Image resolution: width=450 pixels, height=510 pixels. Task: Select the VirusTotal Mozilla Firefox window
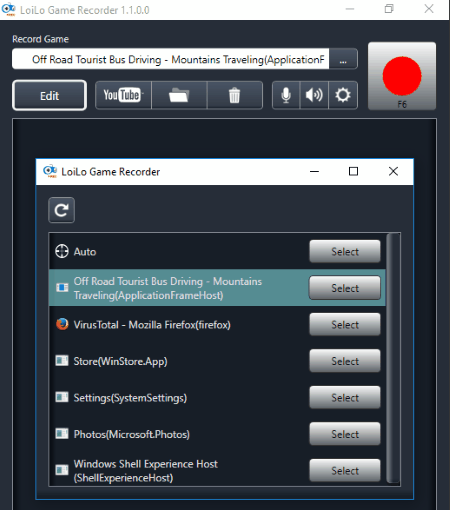[x=345, y=324]
